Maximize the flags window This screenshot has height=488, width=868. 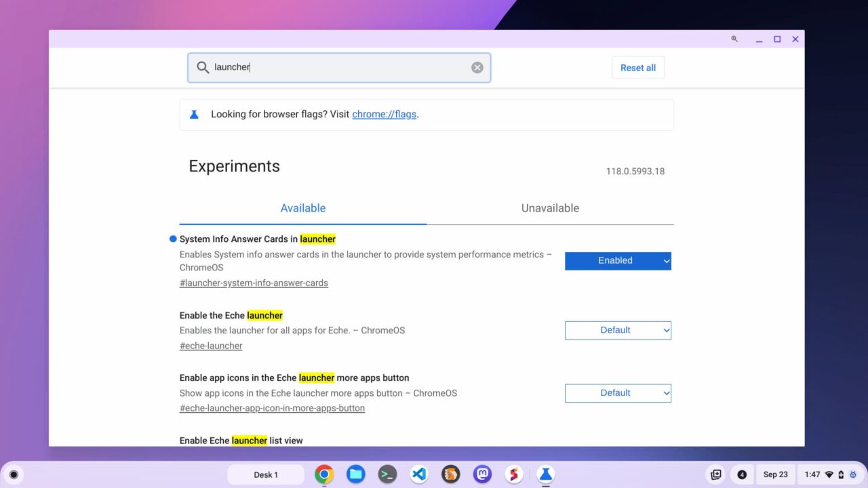click(x=777, y=39)
